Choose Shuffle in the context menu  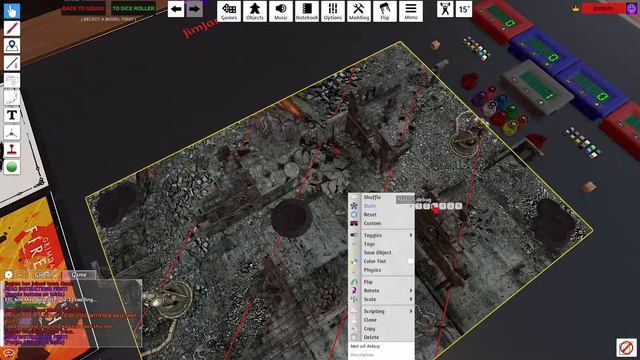click(381, 197)
